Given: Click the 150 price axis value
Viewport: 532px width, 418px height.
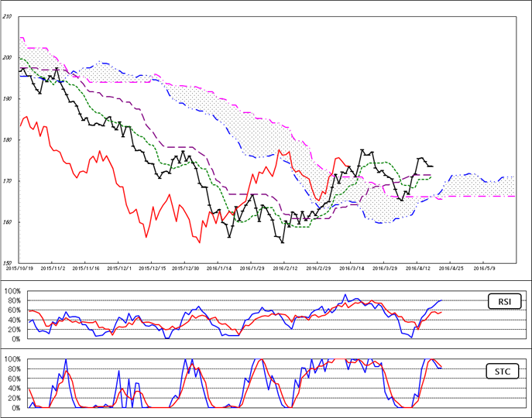Looking at the screenshot, I should coord(7,263).
